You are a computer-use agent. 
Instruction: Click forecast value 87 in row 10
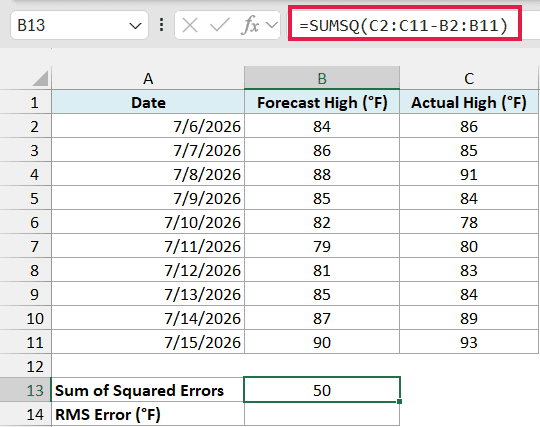(x=322, y=318)
